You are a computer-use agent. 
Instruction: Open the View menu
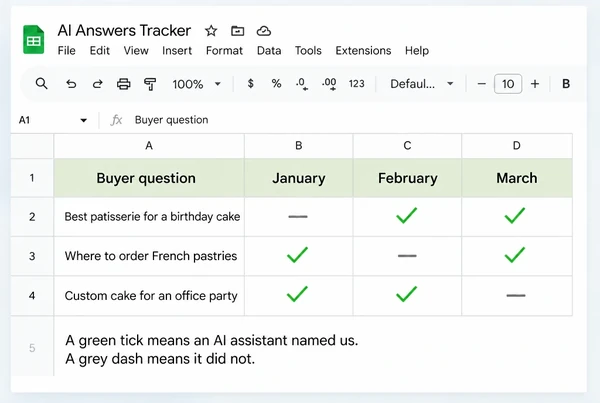tap(136, 51)
